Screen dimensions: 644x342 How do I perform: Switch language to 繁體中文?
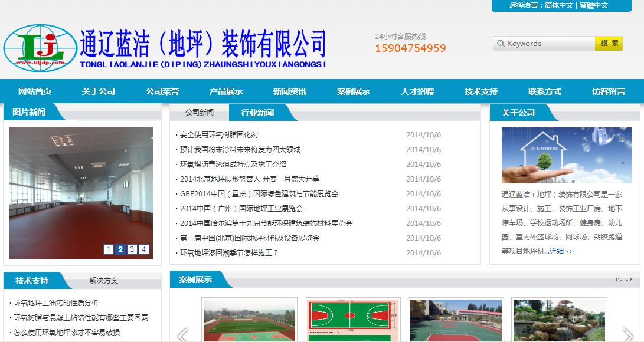coord(593,5)
